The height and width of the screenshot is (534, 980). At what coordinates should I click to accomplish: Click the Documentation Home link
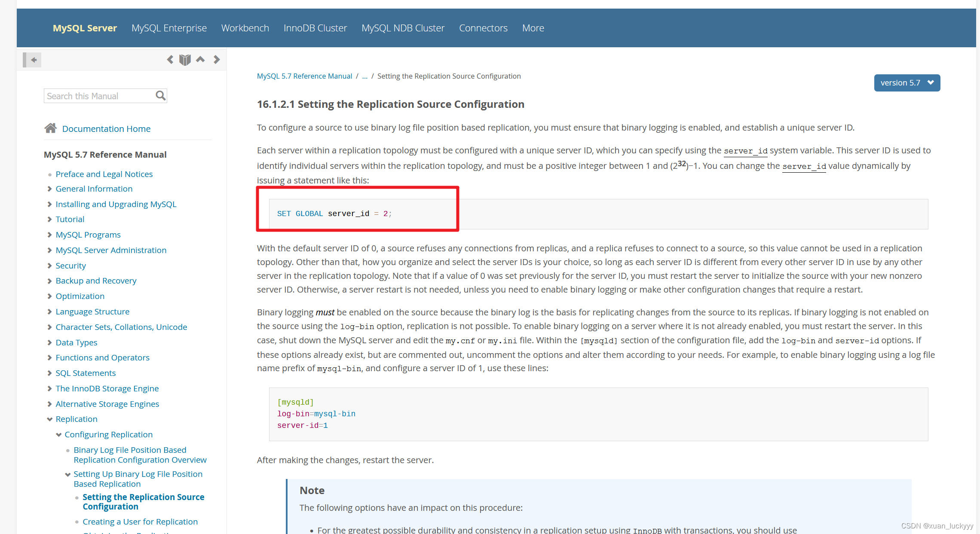pyautogui.click(x=106, y=128)
